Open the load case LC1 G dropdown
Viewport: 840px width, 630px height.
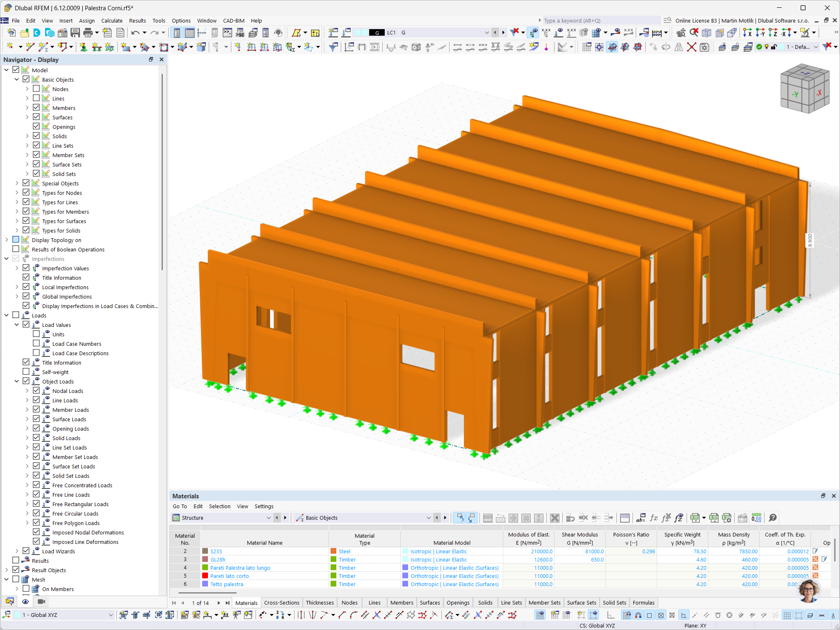coord(486,32)
